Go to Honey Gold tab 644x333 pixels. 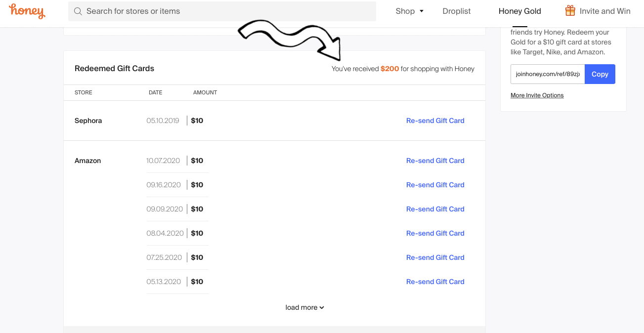(x=519, y=11)
